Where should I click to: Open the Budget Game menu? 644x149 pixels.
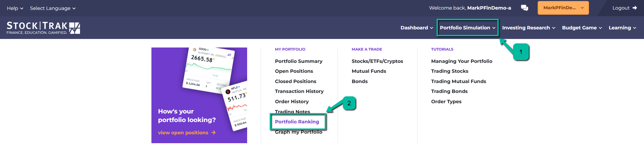[582, 28]
